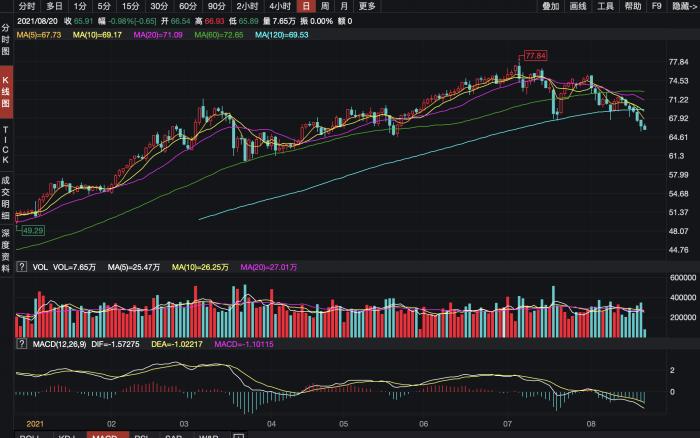Viewport: 700px width, 438px height.
Task: Select the 1分 one-minute timeframe
Action: pyautogui.click(x=80, y=6)
